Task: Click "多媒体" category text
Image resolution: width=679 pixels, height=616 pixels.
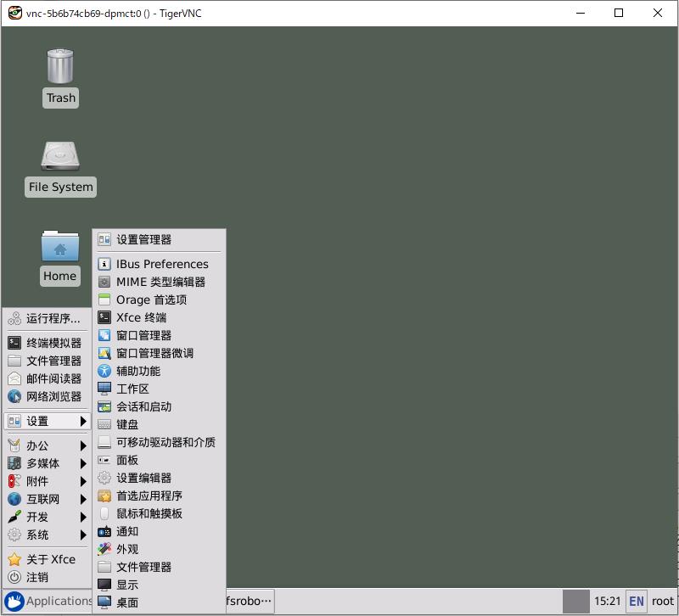Action: pyautogui.click(x=43, y=463)
